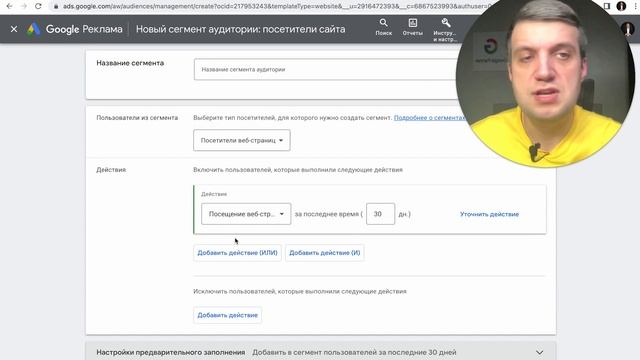Open the Подробнее о сегментах link
Screen dimensions: 640x360
(x=429, y=118)
